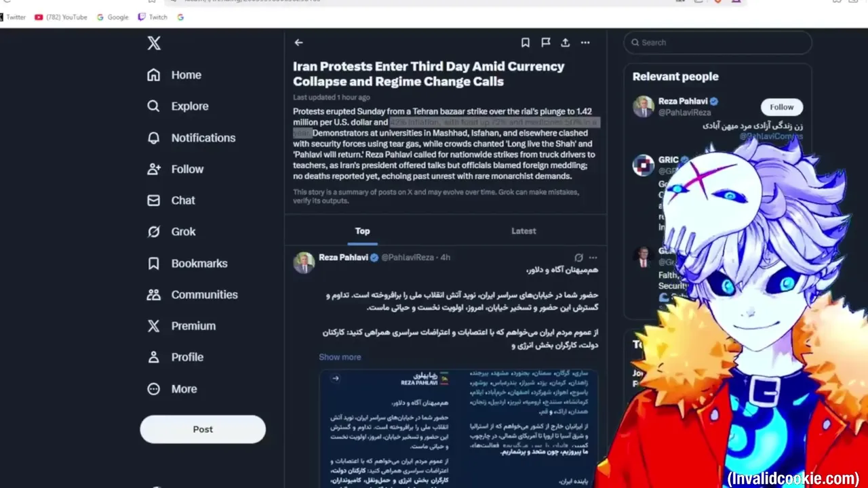This screenshot has height=488, width=868.
Task: Open Reza Pahlavi's avatar on the post
Action: [304, 263]
